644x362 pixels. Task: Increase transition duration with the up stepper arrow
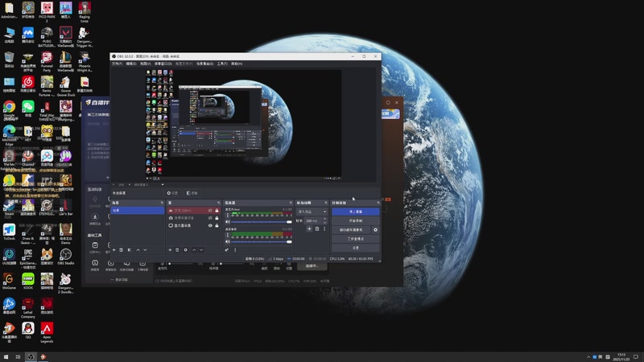coord(325,219)
